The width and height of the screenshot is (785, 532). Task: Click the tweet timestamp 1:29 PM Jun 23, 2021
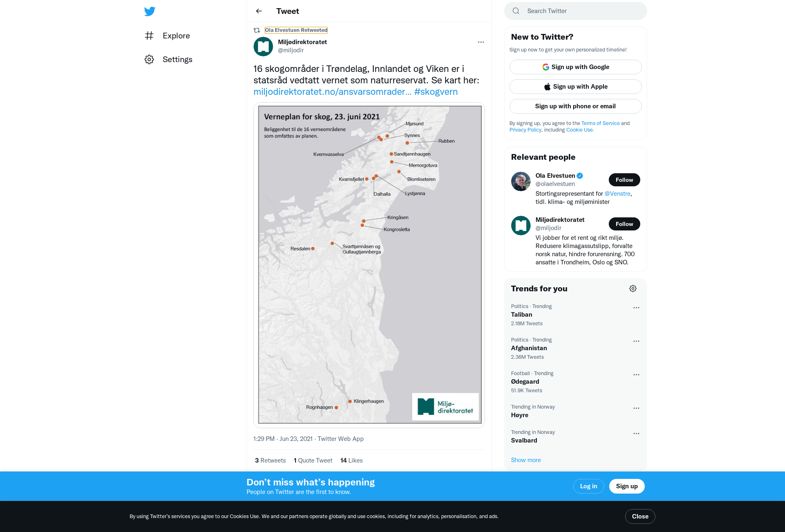click(283, 439)
